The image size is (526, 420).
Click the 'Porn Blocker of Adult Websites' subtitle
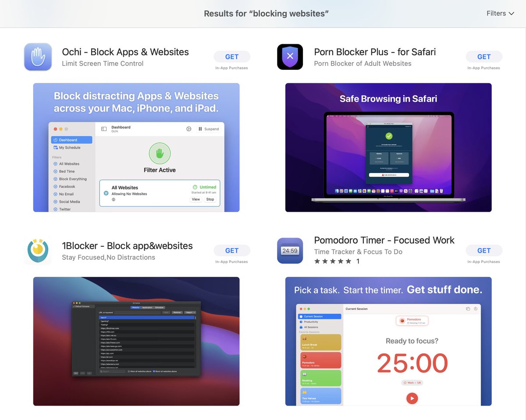click(363, 64)
